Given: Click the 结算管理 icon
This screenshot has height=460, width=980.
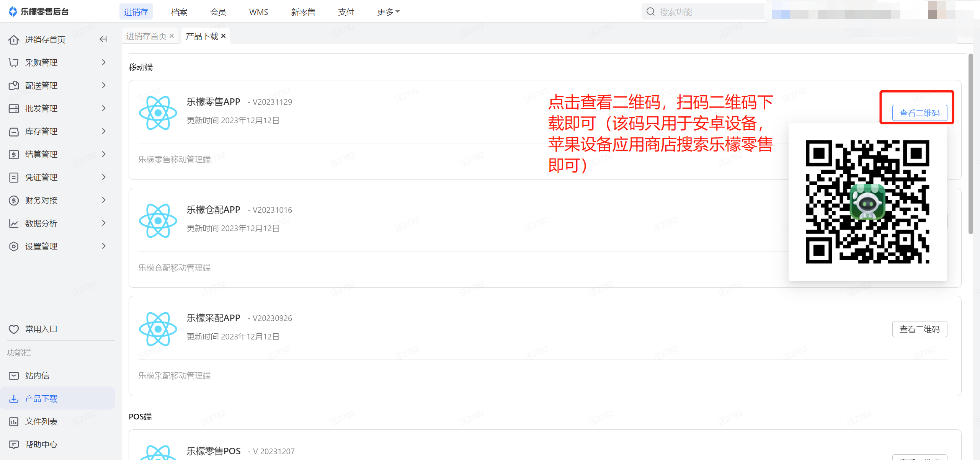Looking at the screenshot, I should click(x=14, y=155).
